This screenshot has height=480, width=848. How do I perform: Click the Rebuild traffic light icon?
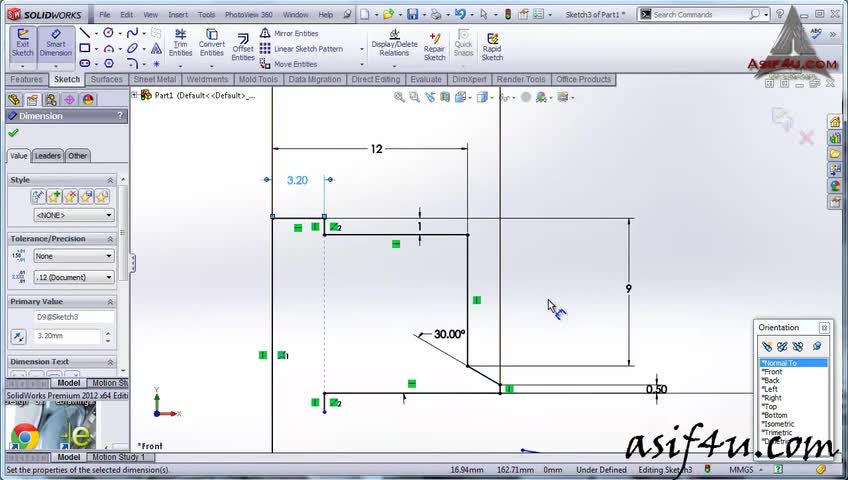pos(508,15)
